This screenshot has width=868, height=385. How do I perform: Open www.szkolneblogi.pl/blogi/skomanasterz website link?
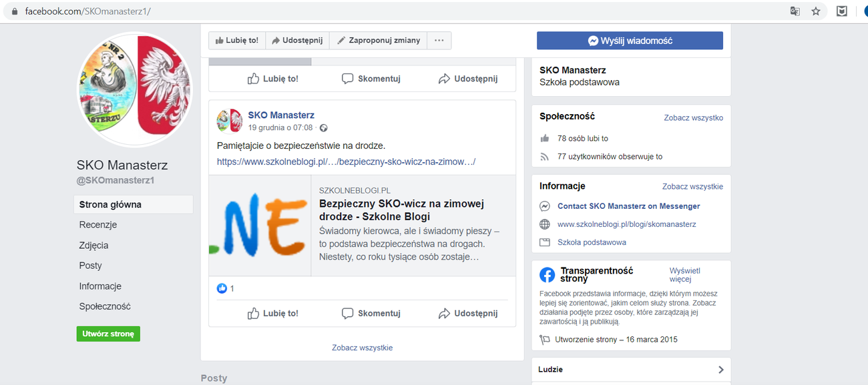[x=627, y=224]
